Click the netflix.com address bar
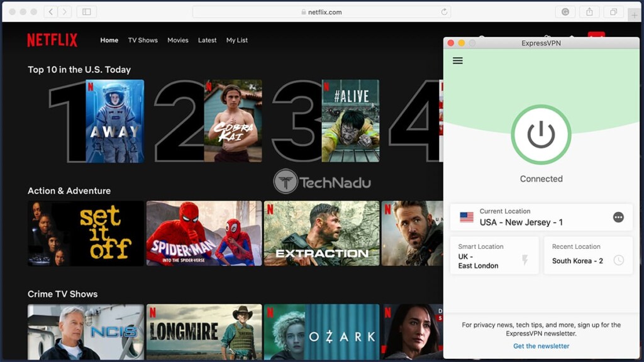Image resolution: width=644 pixels, height=362 pixels. click(321, 12)
